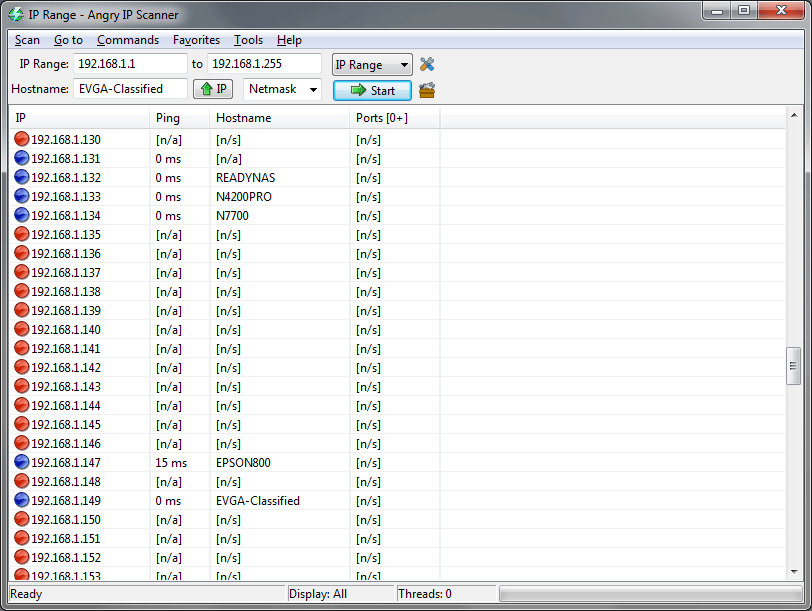Open the fetchers selection icon
812x611 pixels.
(427, 90)
